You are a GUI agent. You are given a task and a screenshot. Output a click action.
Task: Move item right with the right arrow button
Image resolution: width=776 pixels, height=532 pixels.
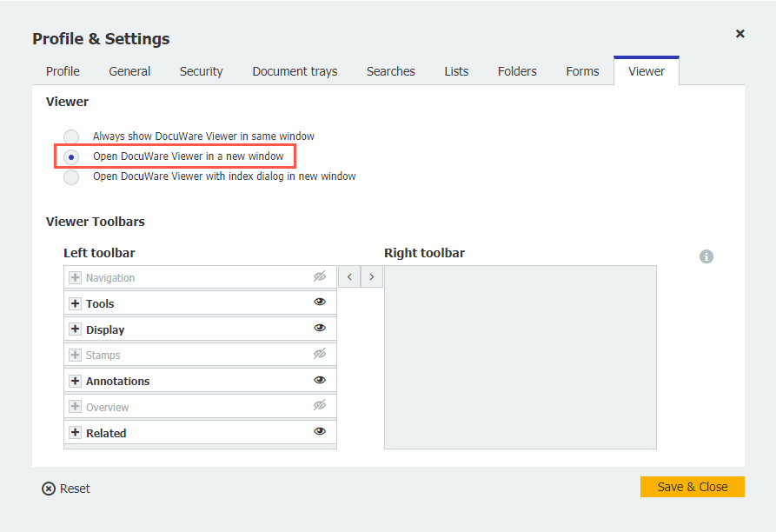coord(372,277)
